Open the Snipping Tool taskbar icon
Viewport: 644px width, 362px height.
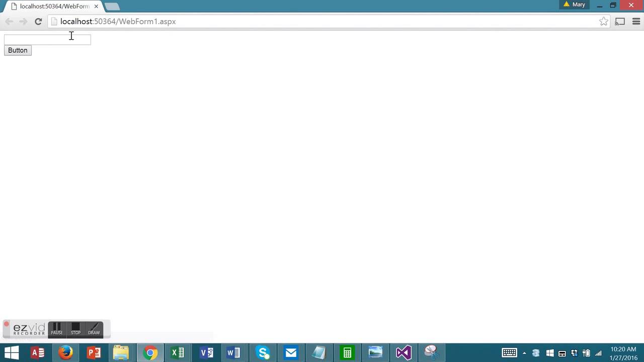tap(432, 353)
